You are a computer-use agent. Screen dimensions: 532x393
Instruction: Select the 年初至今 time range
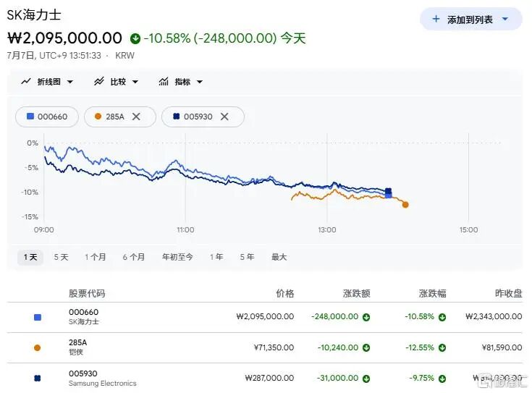[x=177, y=257]
